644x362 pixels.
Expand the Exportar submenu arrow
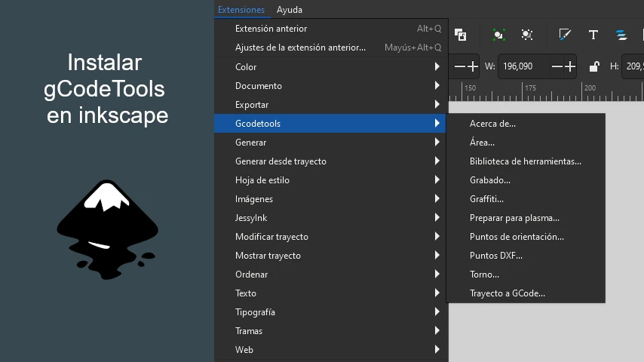tap(437, 104)
